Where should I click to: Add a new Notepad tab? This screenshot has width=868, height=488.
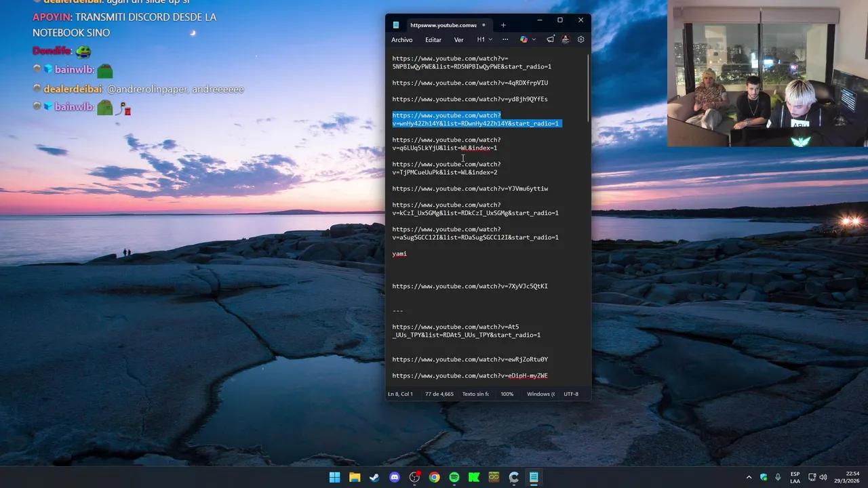(503, 25)
